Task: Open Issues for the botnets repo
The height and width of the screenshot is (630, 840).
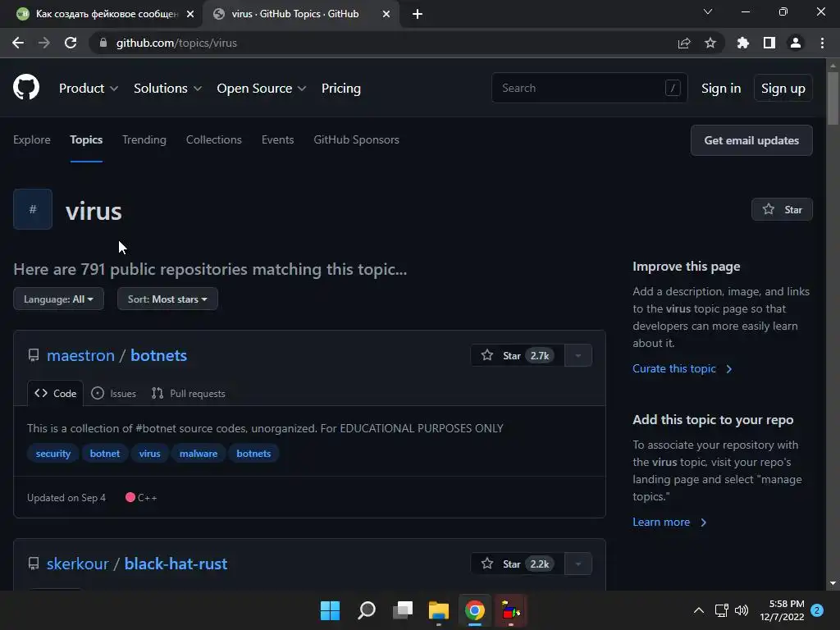Action: point(113,393)
